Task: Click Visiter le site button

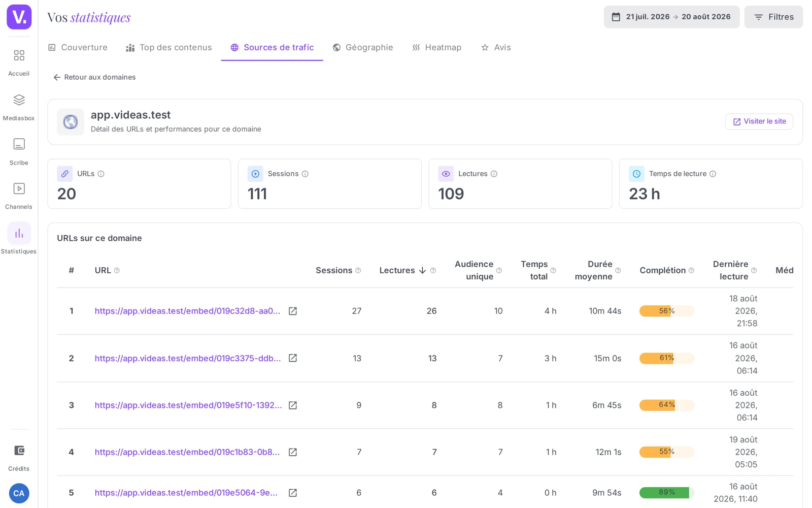Action: click(759, 121)
